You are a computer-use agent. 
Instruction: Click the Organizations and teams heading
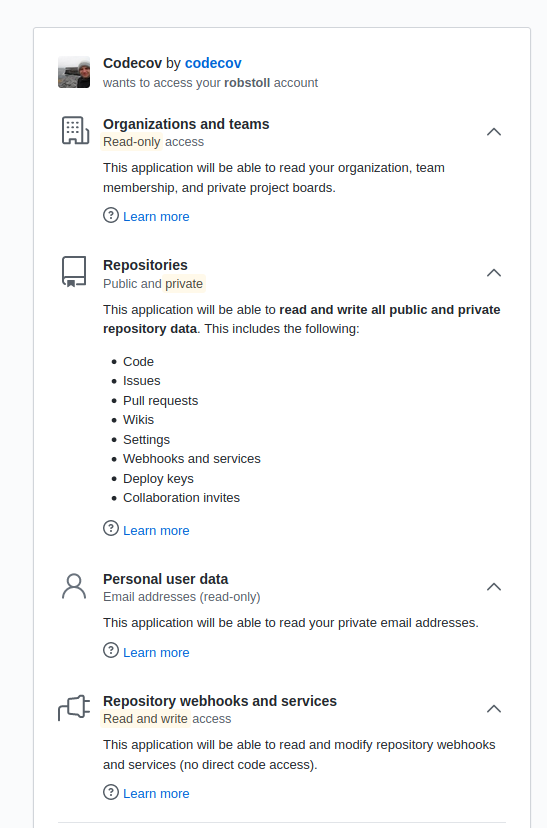coord(186,124)
